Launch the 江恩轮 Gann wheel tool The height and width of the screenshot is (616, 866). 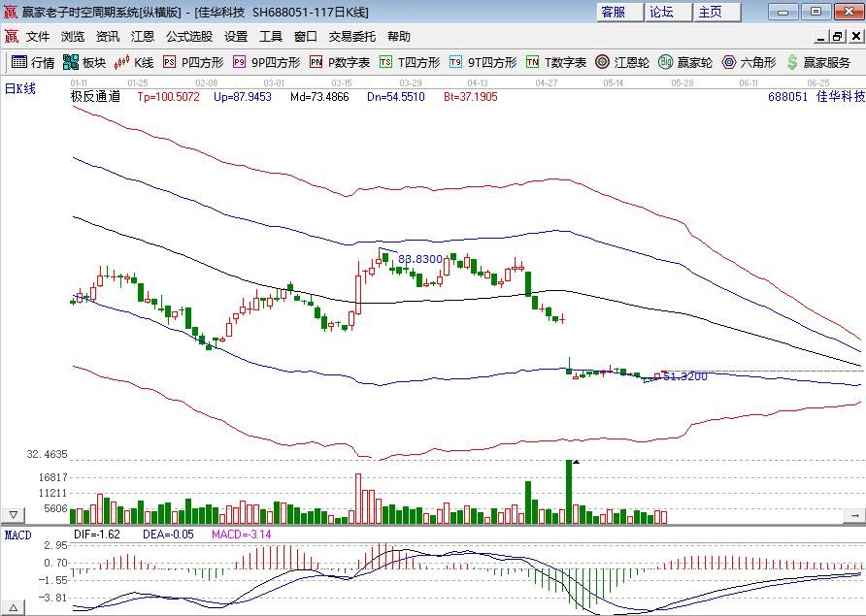pyautogui.click(x=622, y=62)
